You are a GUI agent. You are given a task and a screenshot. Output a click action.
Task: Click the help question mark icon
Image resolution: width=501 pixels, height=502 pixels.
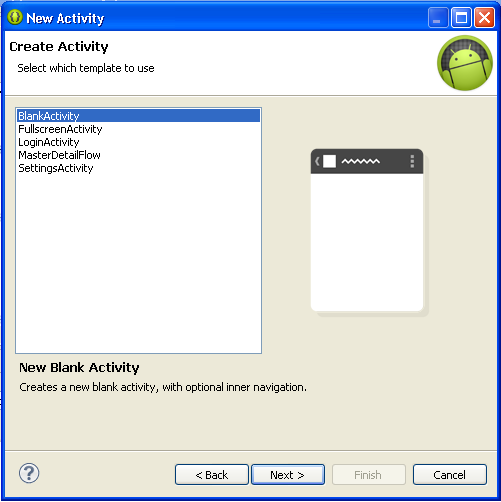click(x=29, y=473)
